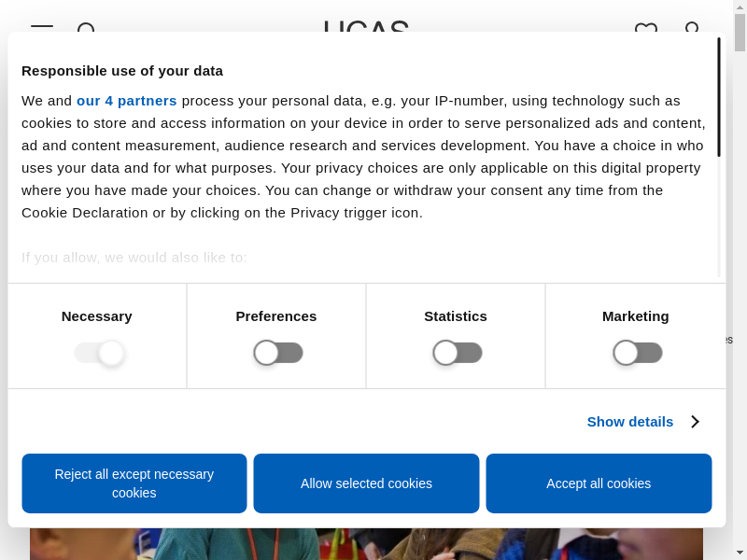Open the hamburger menu icon
This screenshot has height=560, width=747.
[41, 28]
